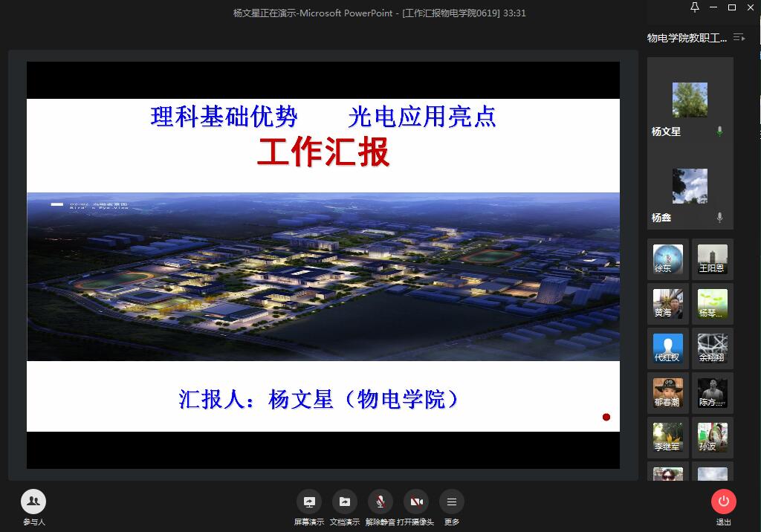Click the shared slide title 工作汇报
This screenshot has height=532, width=761.
tap(323, 152)
